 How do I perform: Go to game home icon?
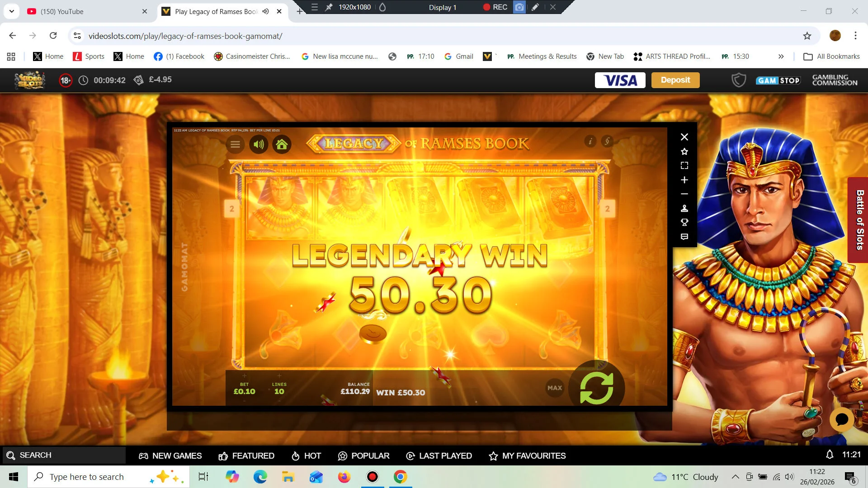282,145
